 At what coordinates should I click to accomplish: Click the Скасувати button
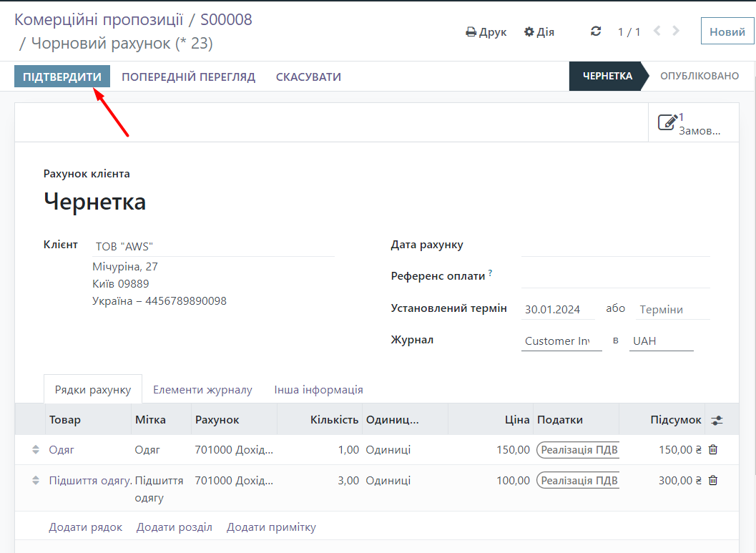click(x=308, y=77)
